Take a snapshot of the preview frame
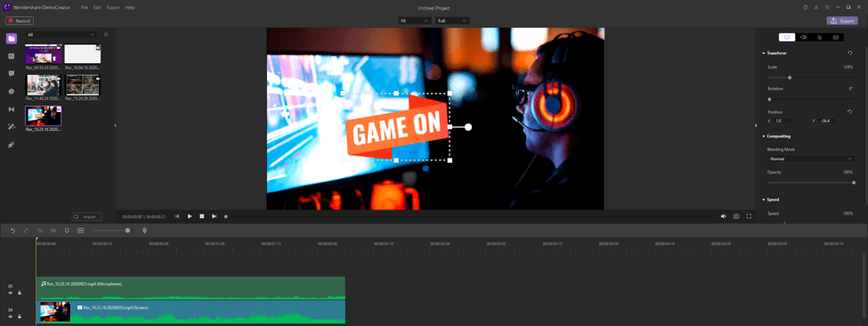 pos(736,216)
